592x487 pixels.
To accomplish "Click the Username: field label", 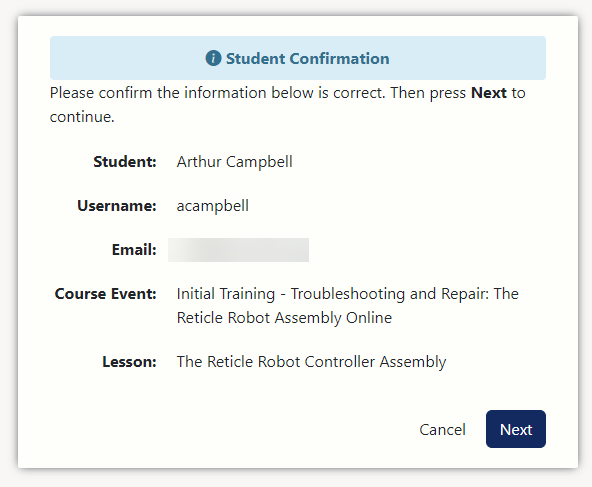I will tap(117, 206).
